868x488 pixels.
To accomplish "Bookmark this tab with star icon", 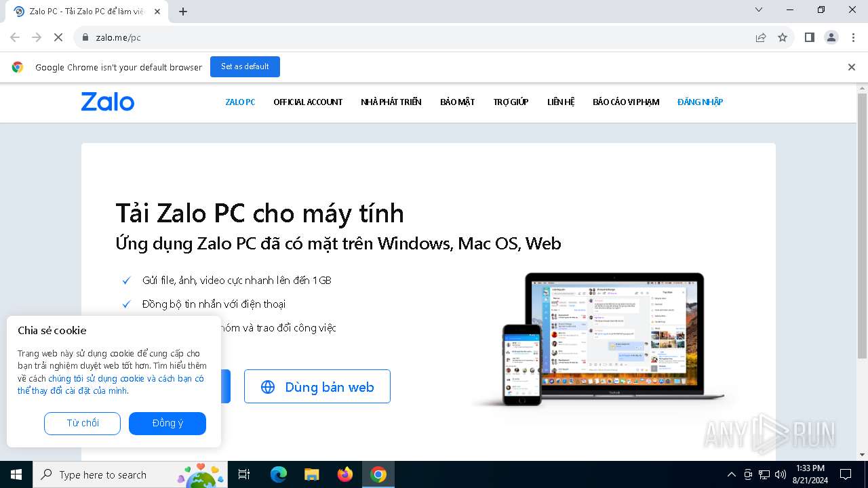I will (x=783, y=37).
